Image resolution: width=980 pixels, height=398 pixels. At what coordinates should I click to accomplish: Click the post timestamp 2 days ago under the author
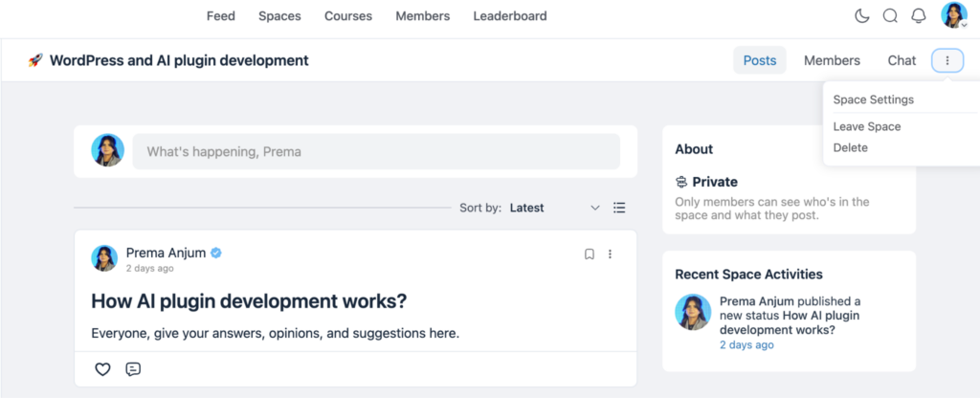tap(150, 269)
